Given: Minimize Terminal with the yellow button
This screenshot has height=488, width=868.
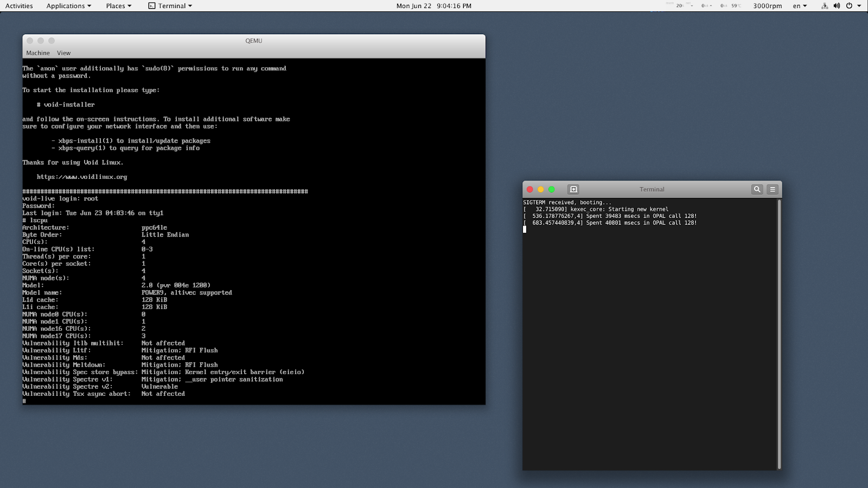Looking at the screenshot, I should click(541, 189).
